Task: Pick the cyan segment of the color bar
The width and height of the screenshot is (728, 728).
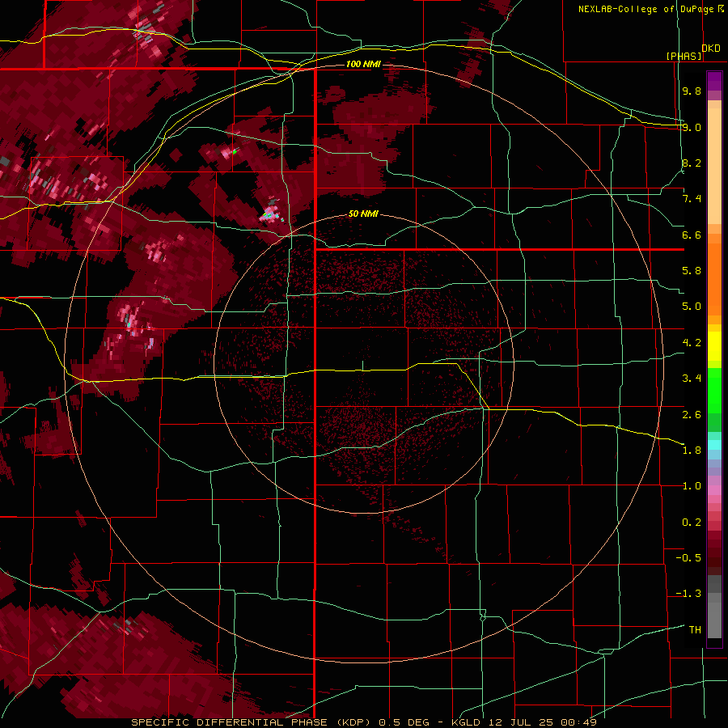Action: coord(714,445)
